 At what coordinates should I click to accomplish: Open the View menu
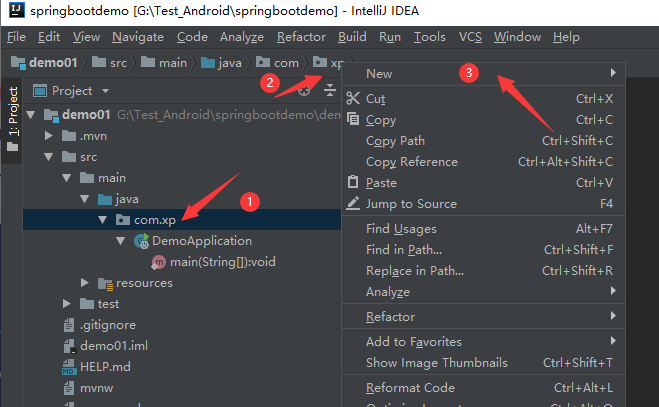[86, 37]
